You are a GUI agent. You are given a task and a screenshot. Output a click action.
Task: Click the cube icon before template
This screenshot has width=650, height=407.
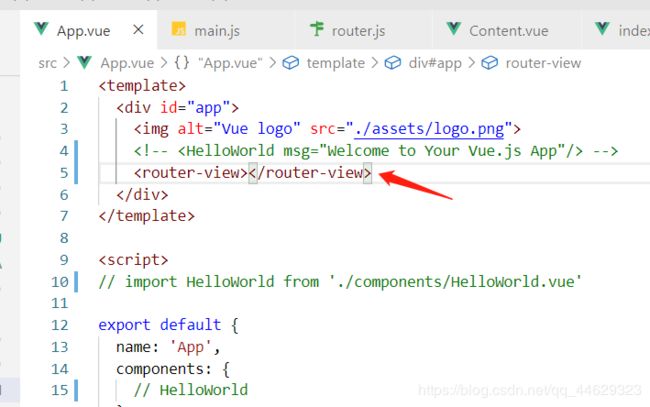point(291,63)
